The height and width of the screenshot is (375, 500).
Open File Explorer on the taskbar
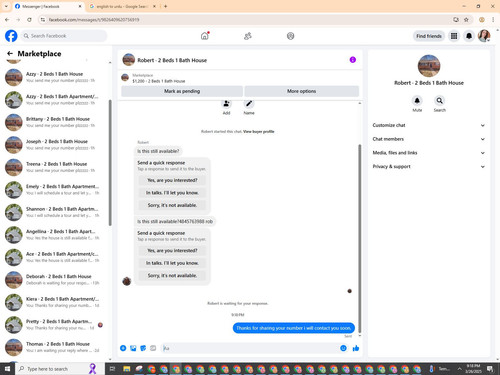[x=127, y=369]
